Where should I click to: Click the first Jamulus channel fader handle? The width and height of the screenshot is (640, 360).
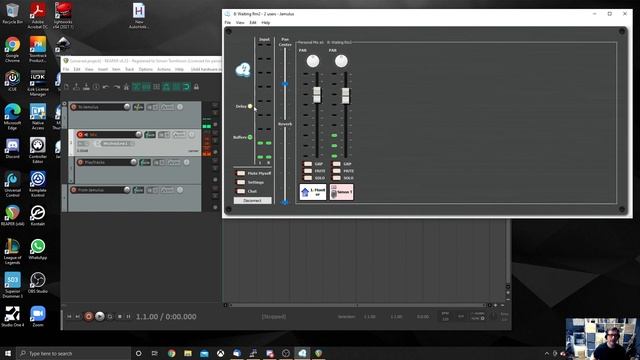(x=317, y=95)
